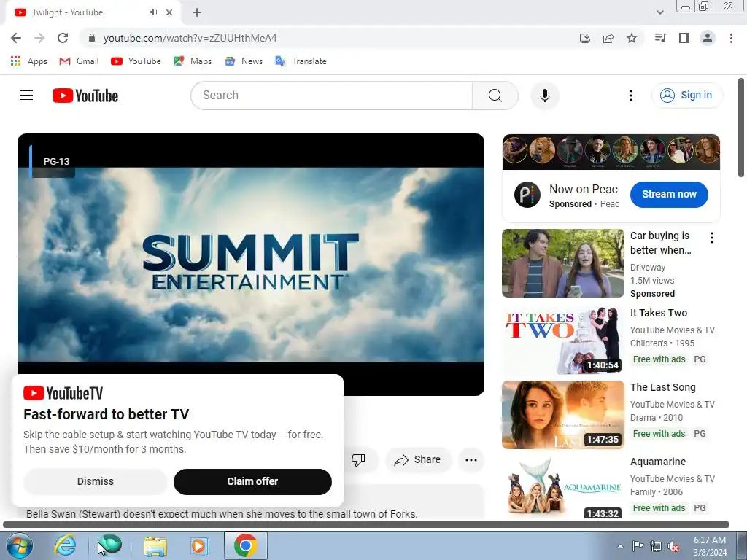Open a new tab
The image size is (747, 560).
pyautogui.click(x=197, y=12)
